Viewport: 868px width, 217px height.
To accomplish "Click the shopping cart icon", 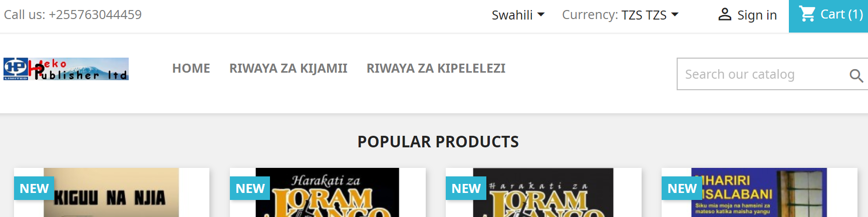I will (x=807, y=14).
